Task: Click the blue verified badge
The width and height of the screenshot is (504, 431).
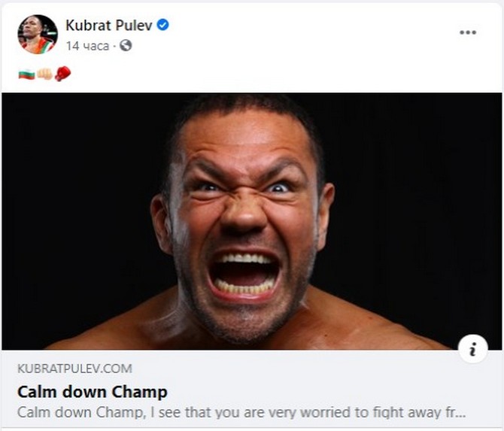Action: coord(163,26)
